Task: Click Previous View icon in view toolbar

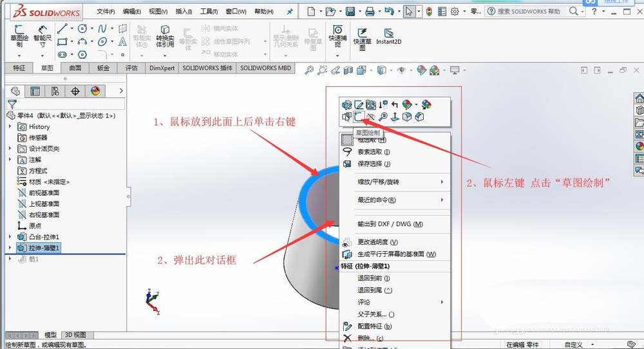Action: [x=336, y=70]
